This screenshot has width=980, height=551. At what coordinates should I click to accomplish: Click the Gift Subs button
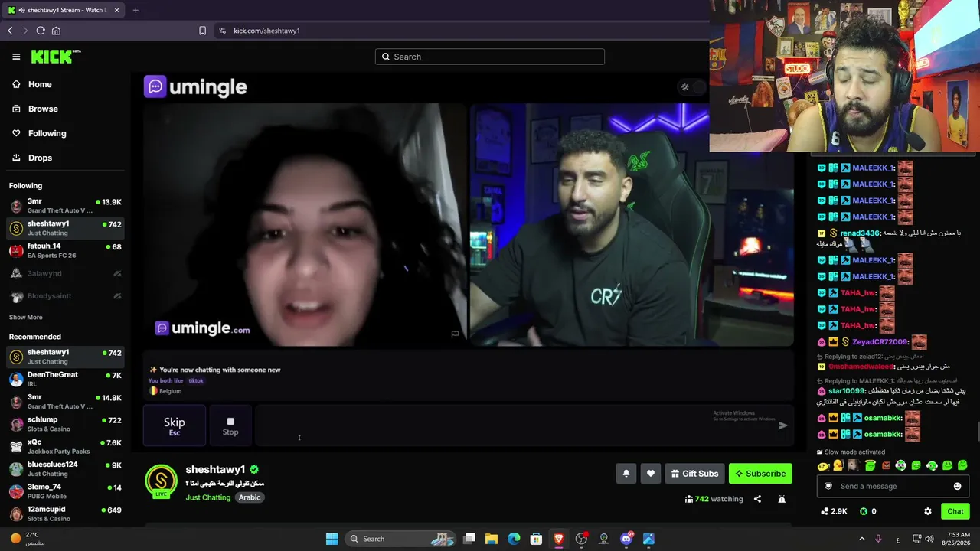click(694, 474)
